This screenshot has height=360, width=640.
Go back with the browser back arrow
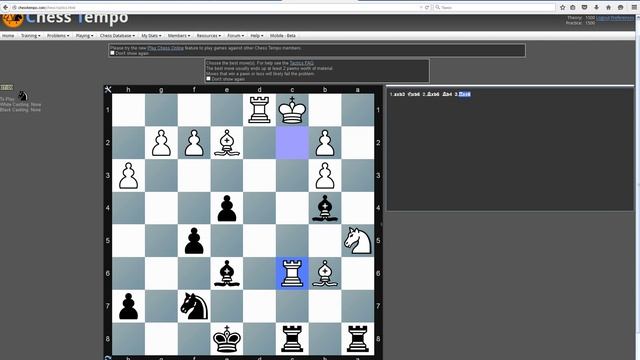pos(5,7)
